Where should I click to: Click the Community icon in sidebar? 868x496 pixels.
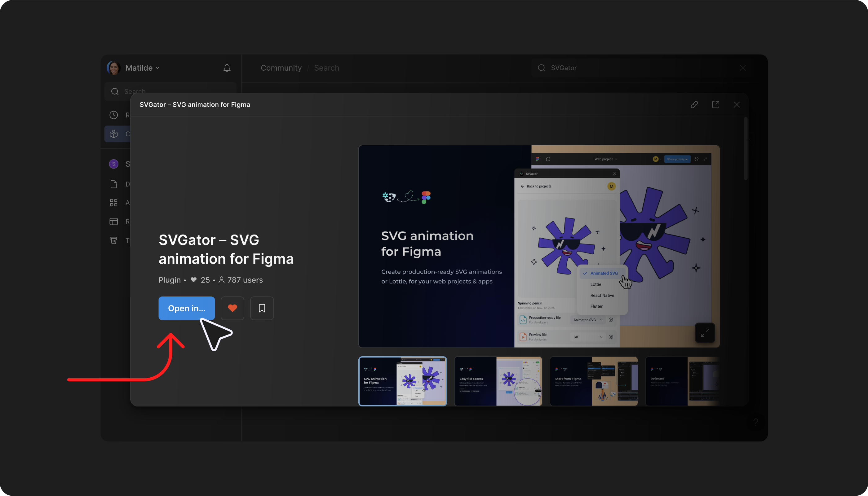(114, 134)
